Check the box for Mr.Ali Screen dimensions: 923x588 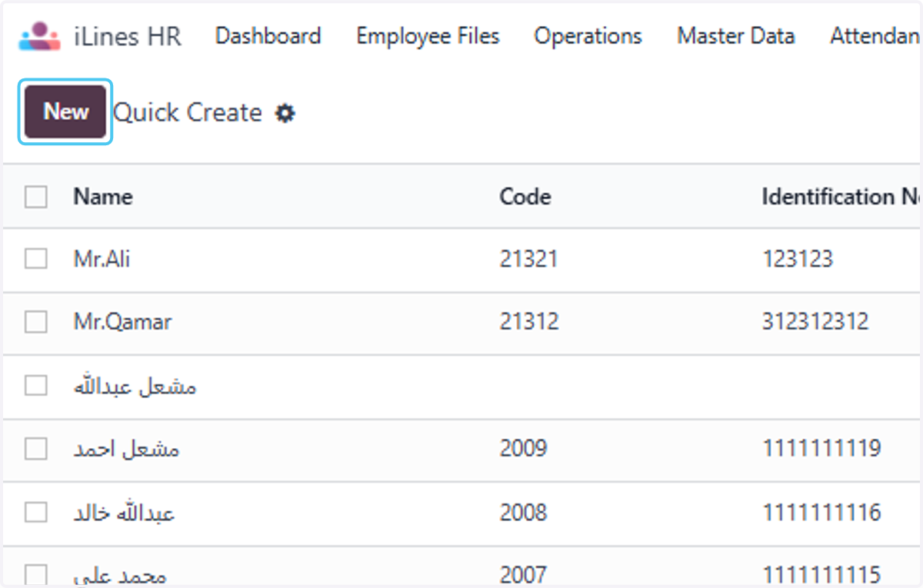(x=36, y=259)
